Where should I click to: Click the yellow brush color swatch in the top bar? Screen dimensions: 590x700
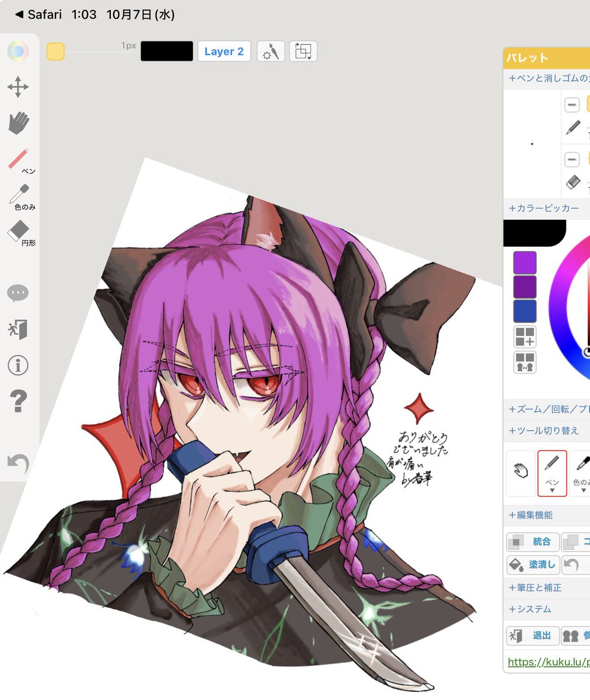55,51
